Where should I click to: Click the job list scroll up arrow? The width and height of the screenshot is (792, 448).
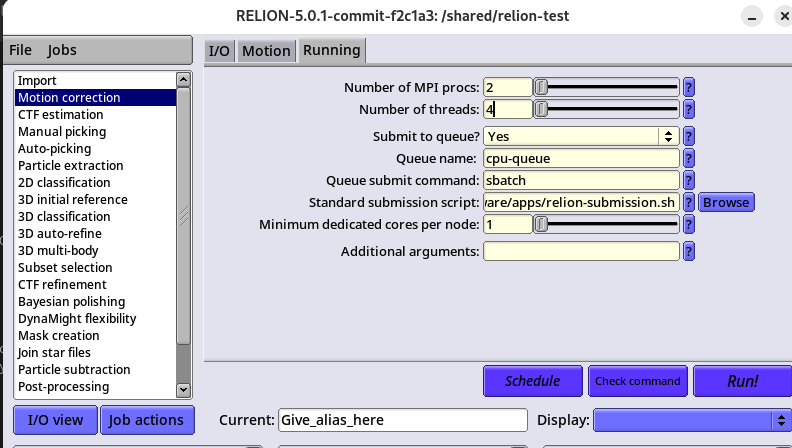point(183,79)
